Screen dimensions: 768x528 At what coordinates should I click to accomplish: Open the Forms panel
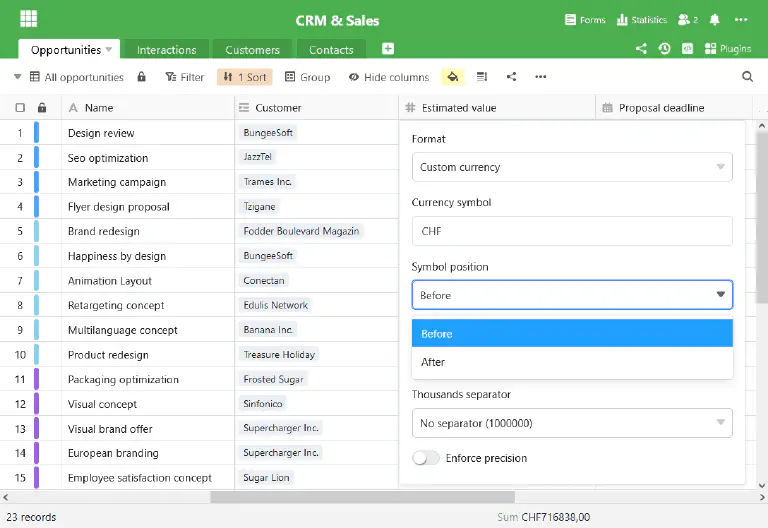585,20
